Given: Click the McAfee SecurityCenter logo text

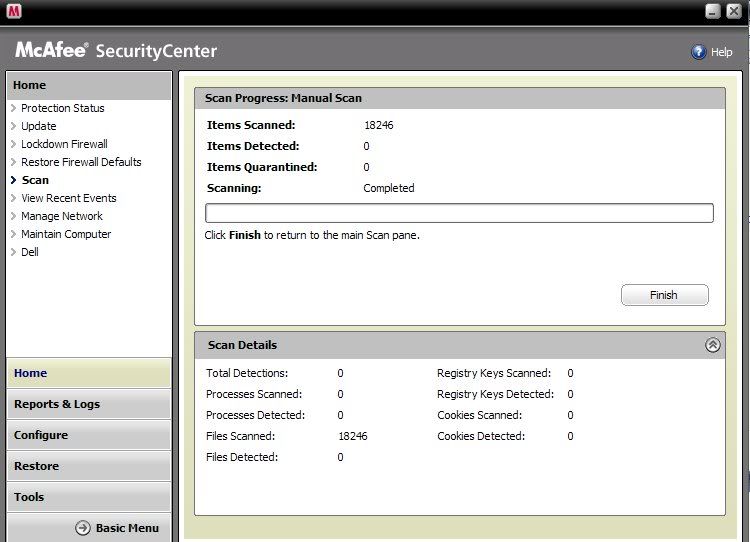Looking at the screenshot, I should [116, 50].
